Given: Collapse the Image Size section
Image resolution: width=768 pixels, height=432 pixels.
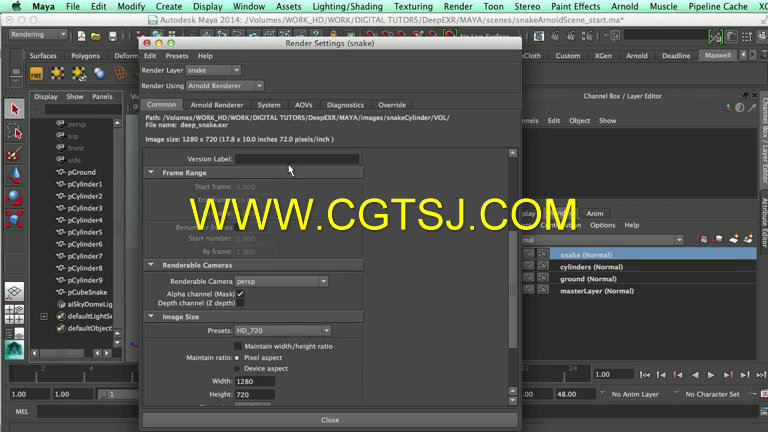Looking at the screenshot, I should pos(151,316).
